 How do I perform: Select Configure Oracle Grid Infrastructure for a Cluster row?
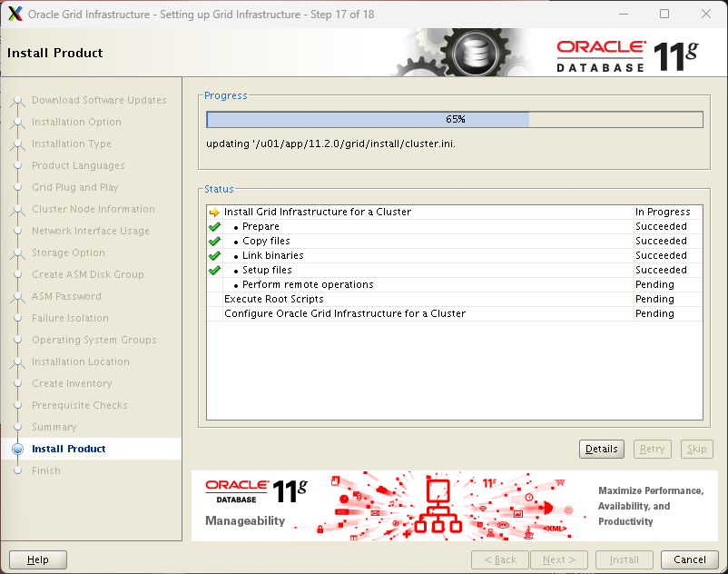pos(455,313)
